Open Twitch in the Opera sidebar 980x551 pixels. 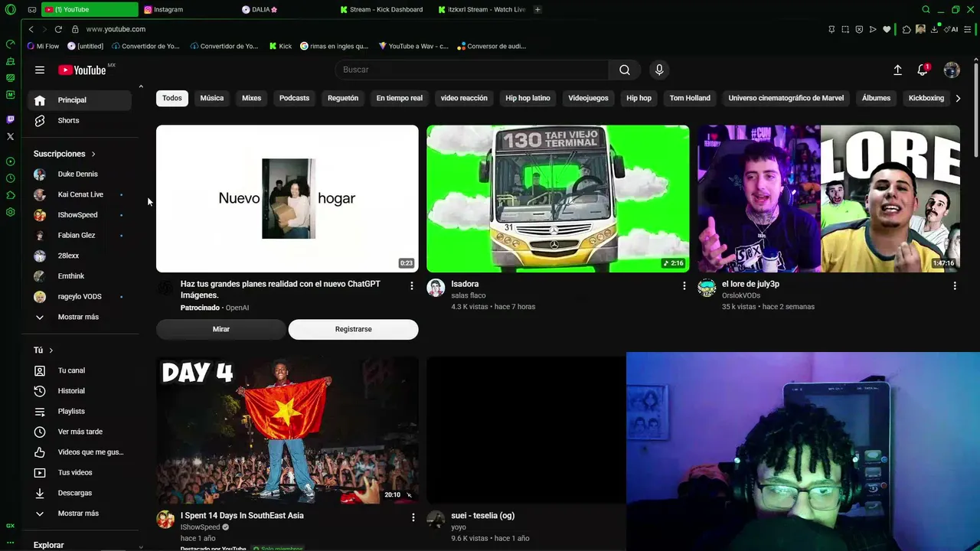click(x=10, y=119)
